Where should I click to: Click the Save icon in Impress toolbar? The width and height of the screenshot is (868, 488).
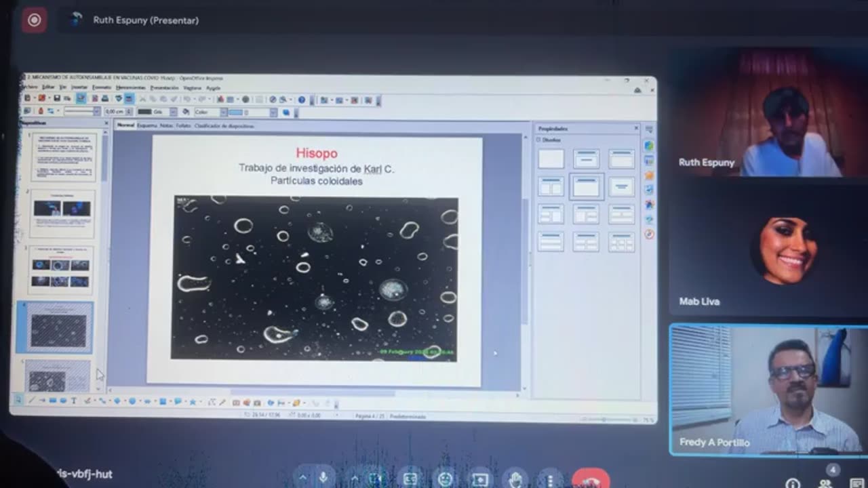click(x=58, y=99)
